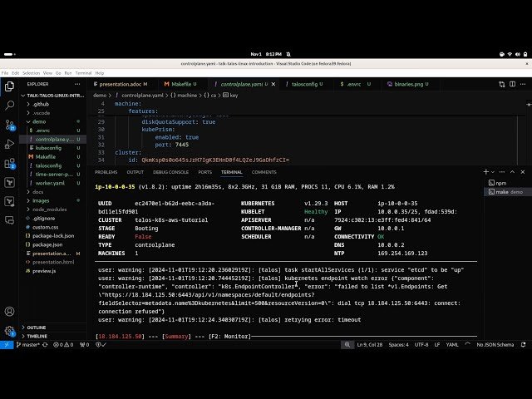532x399 pixels.
Task: Click the master branch status button
Action: click(x=29, y=344)
